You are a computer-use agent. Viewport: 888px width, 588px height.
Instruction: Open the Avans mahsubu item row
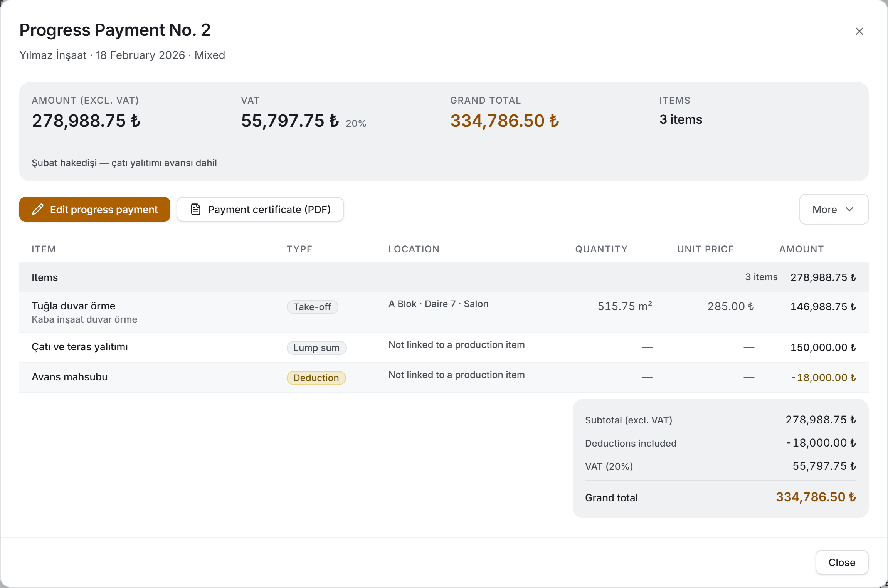tap(444, 377)
